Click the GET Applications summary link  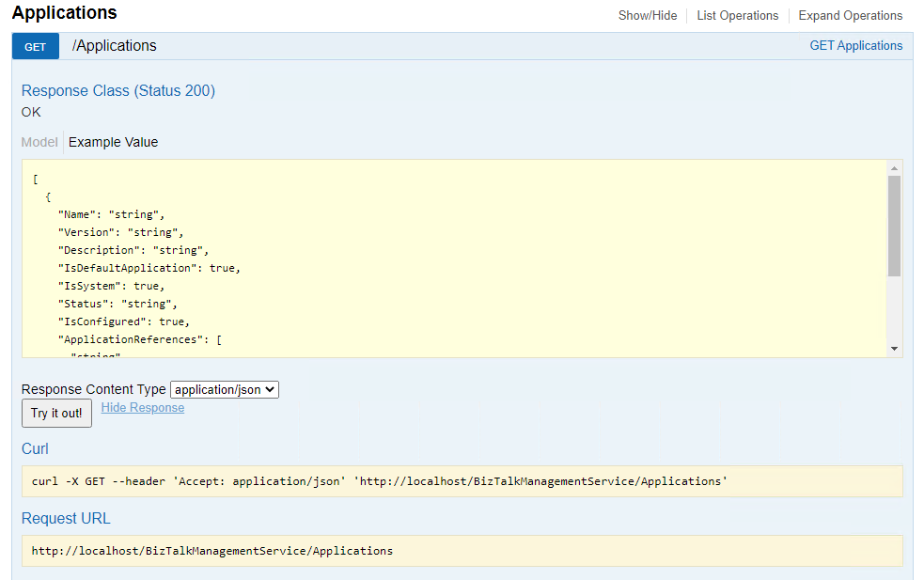point(855,45)
